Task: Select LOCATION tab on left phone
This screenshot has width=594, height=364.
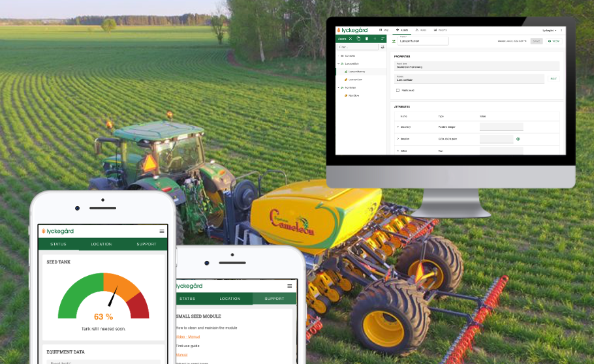Action: click(102, 245)
